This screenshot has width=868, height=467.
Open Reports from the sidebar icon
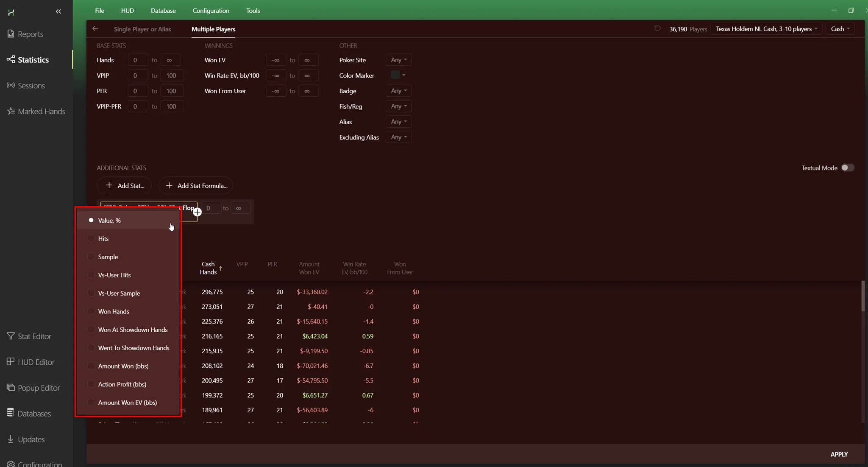pyautogui.click(x=11, y=34)
